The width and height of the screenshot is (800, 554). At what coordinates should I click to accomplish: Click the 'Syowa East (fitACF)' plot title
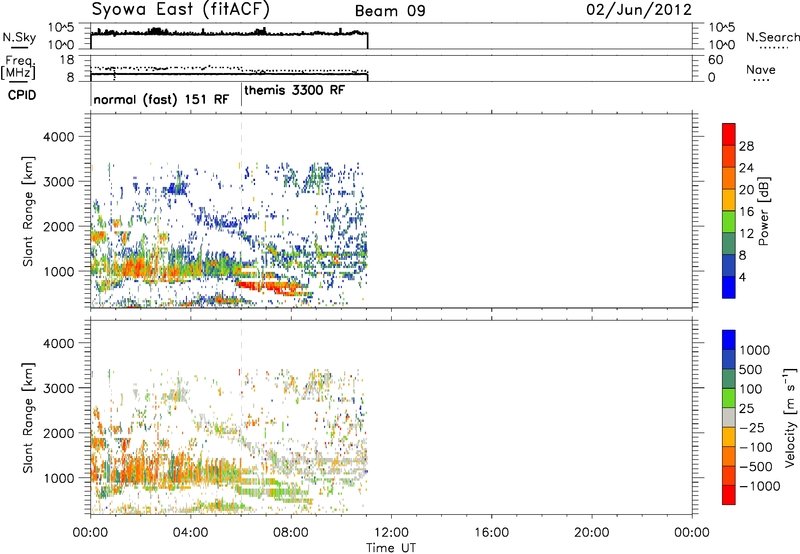[x=181, y=9]
